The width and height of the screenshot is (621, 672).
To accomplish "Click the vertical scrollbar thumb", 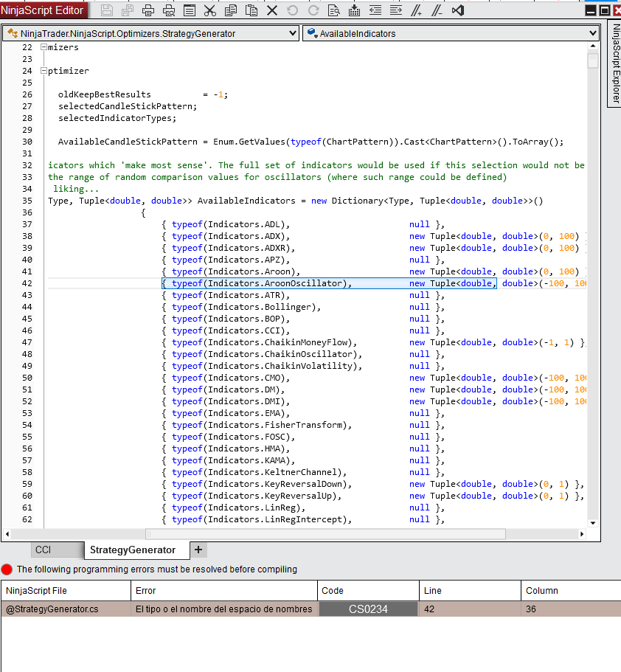I will [593, 60].
